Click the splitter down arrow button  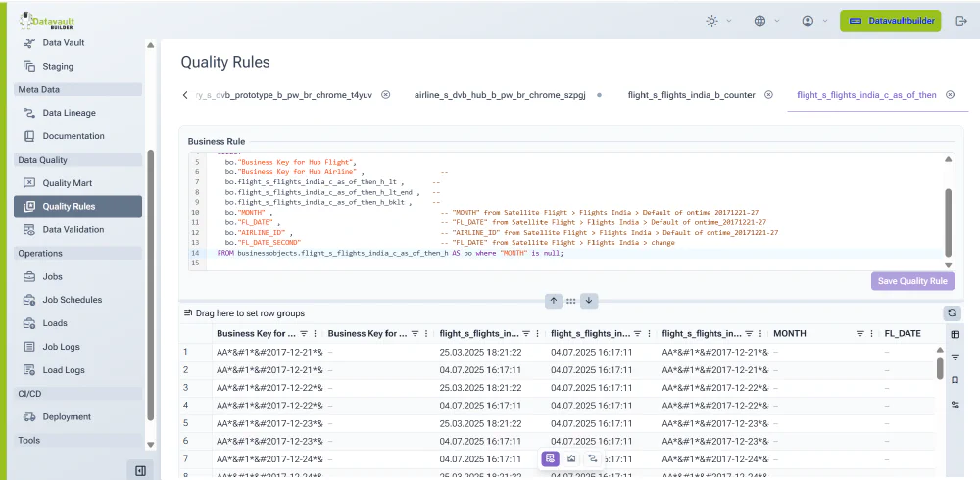[588, 301]
